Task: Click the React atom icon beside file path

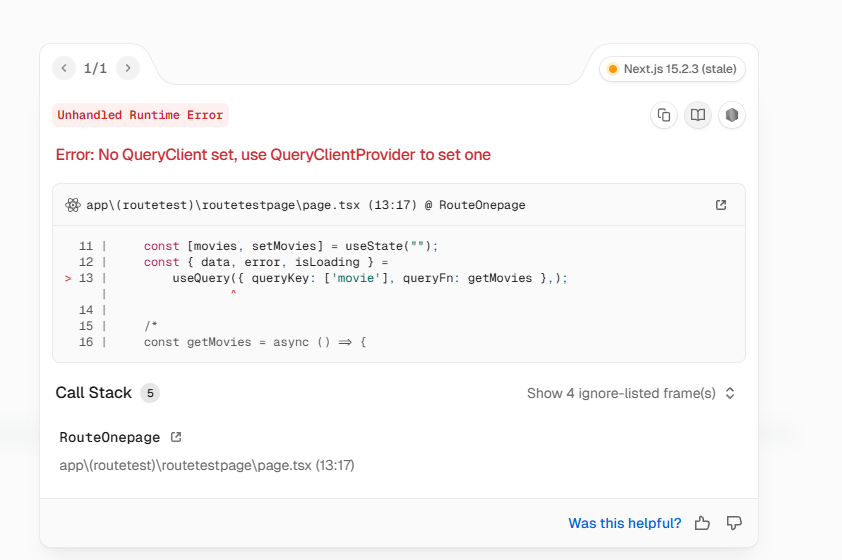Action: 72,205
